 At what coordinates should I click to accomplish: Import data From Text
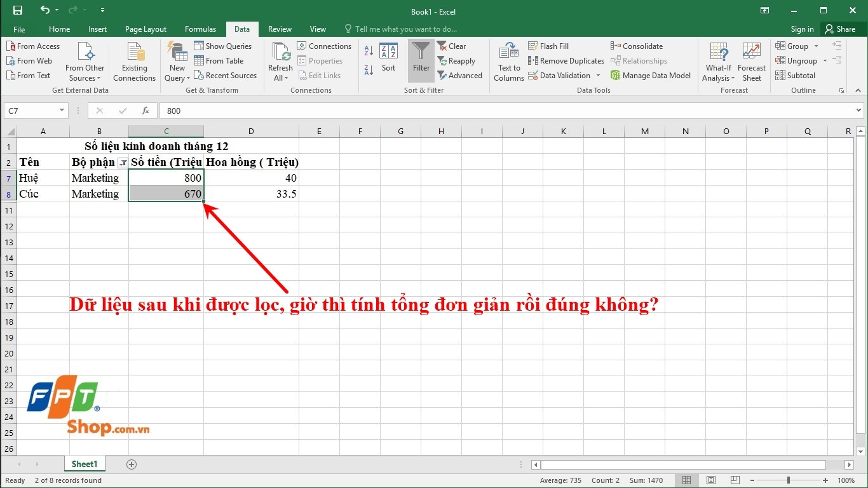[x=29, y=76]
